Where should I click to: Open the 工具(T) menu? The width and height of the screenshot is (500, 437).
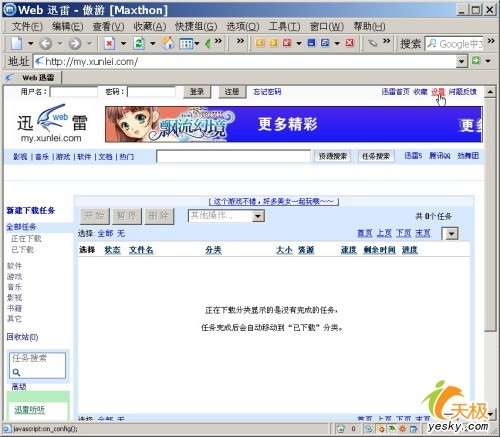284,26
